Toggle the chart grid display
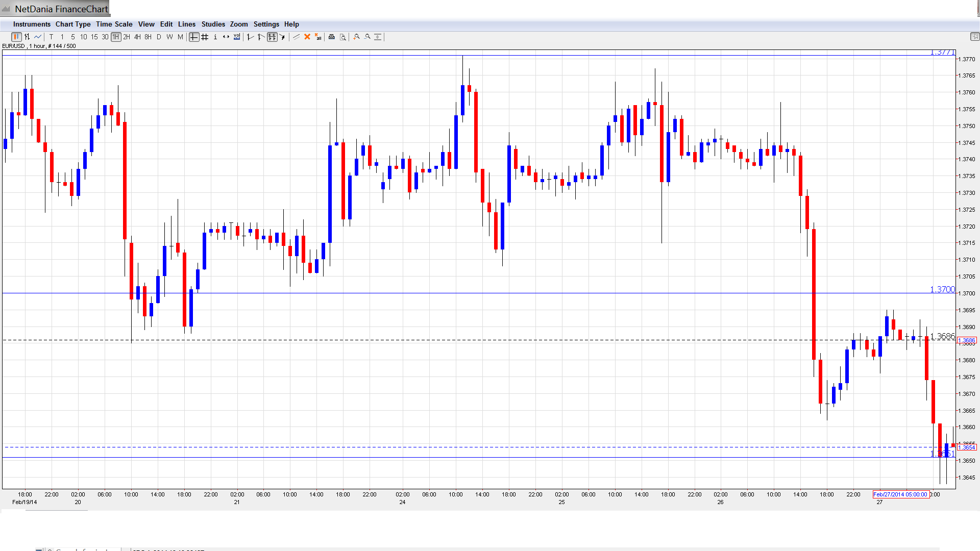The height and width of the screenshot is (551, 980). 205,37
